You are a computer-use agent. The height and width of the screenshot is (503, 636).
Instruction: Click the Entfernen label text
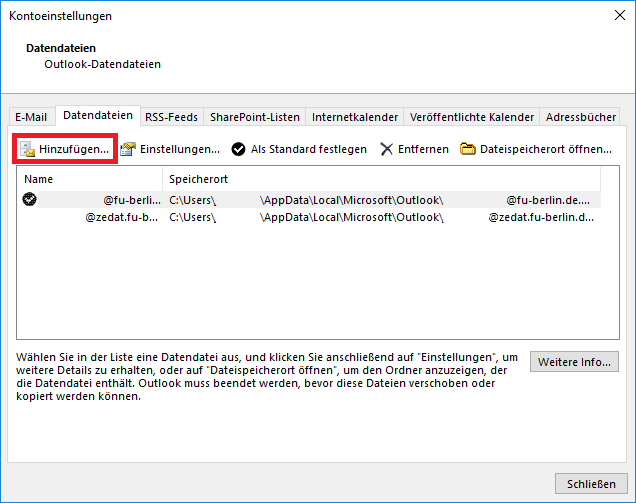(423, 149)
